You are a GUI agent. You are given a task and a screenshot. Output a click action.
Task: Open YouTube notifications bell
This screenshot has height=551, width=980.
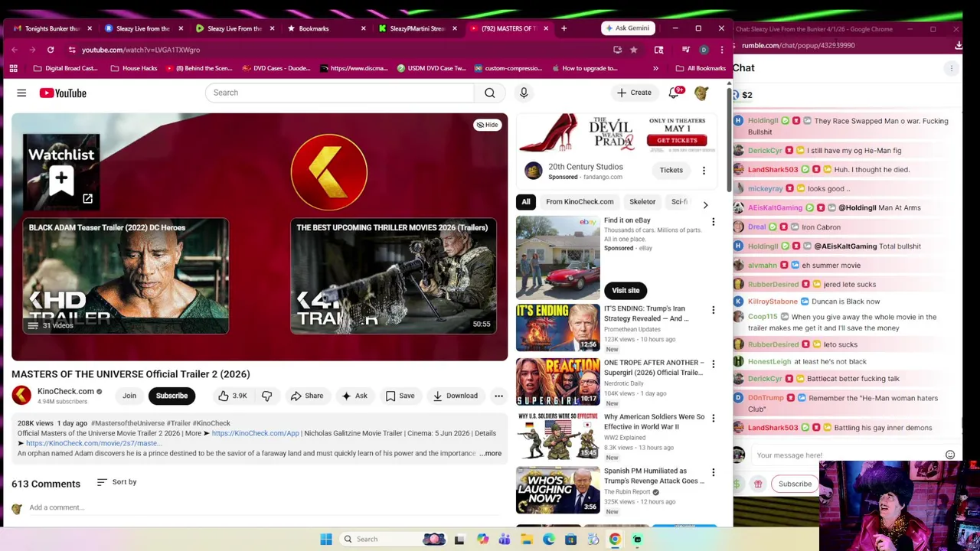pos(674,93)
